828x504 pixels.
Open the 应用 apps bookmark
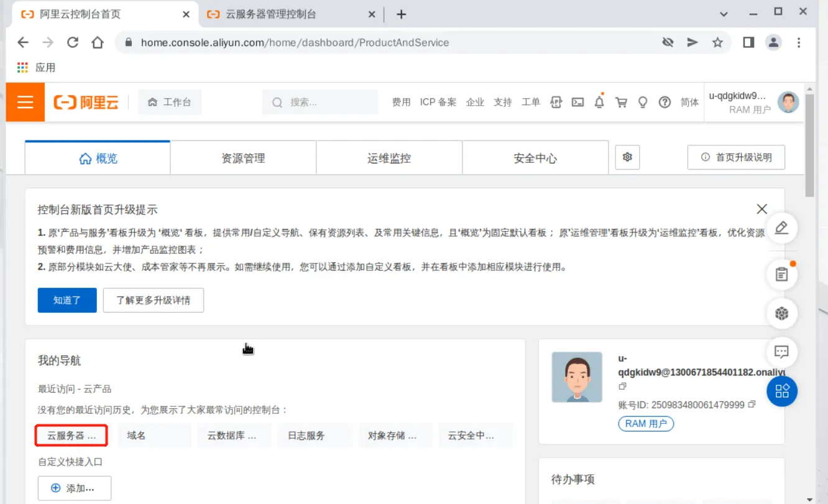tap(37, 67)
